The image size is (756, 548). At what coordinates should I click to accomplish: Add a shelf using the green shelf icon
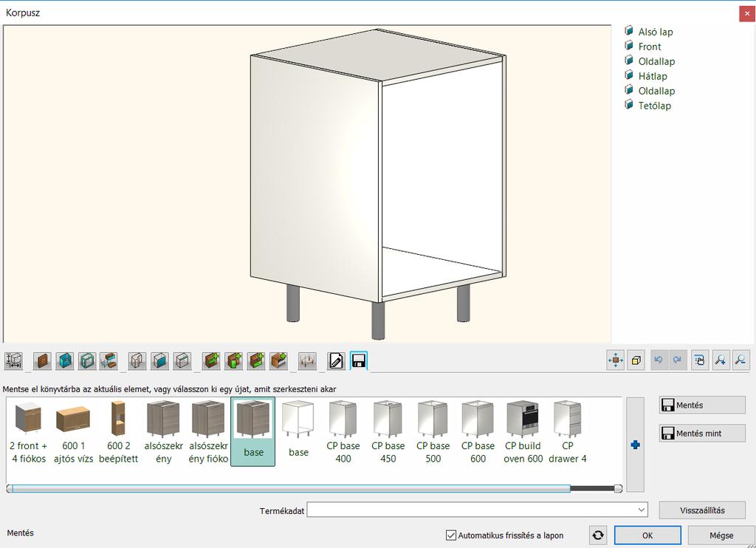pyautogui.click(x=211, y=360)
